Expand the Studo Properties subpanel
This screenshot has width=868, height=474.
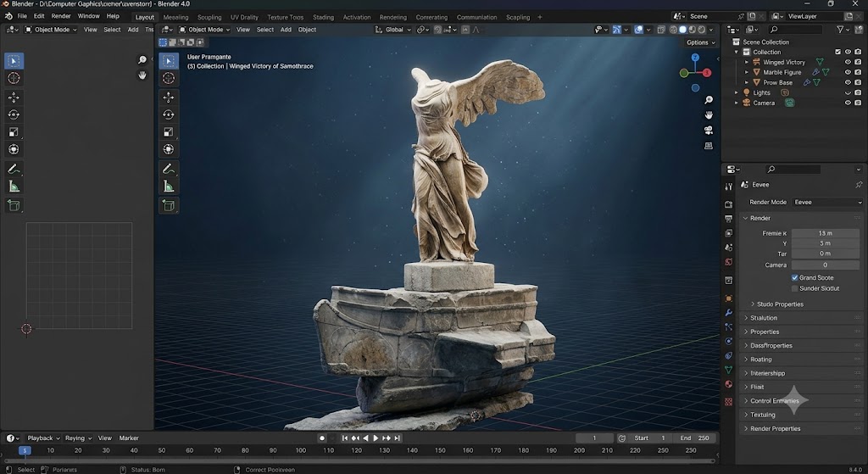coord(753,304)
